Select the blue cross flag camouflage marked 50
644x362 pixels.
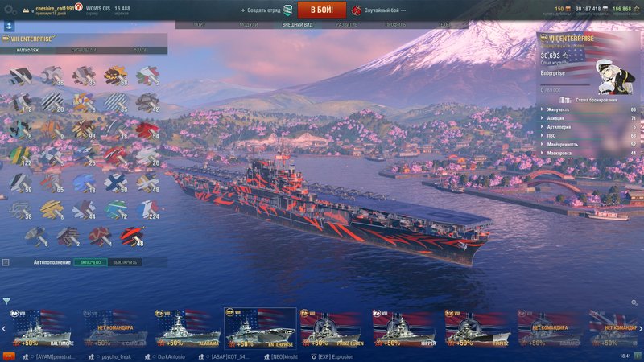tap(116, 183)
